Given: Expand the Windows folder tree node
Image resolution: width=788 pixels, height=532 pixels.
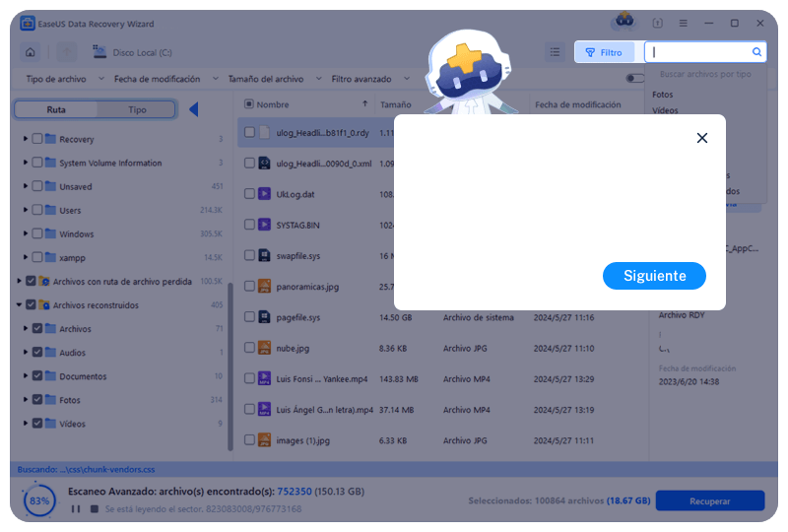Looking at the screenshot, I should coord(26,233).
